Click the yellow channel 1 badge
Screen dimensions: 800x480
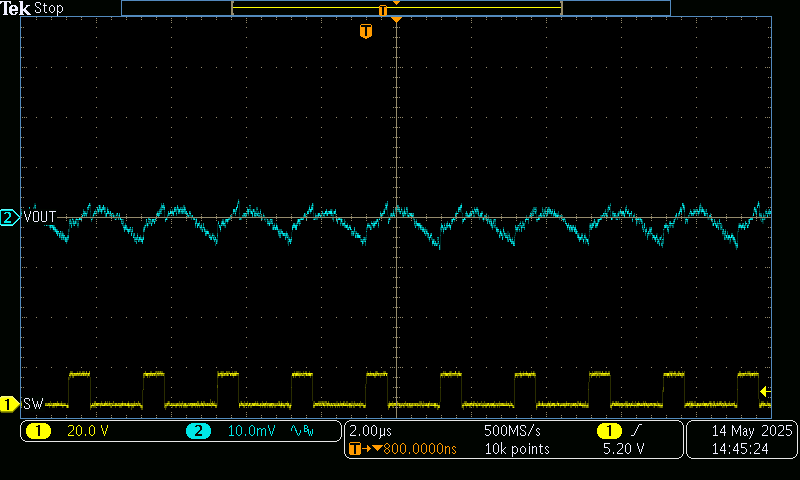point(38,431)
